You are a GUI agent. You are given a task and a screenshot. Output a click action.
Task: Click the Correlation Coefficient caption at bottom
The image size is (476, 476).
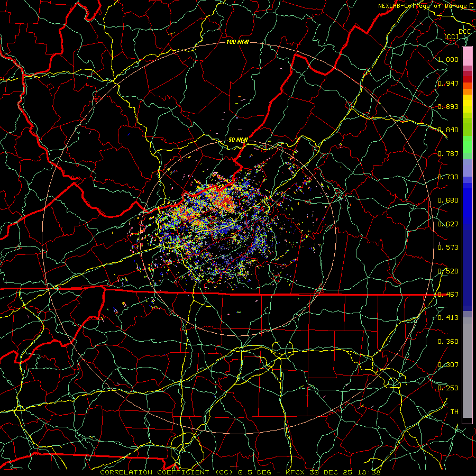[240, 472]
